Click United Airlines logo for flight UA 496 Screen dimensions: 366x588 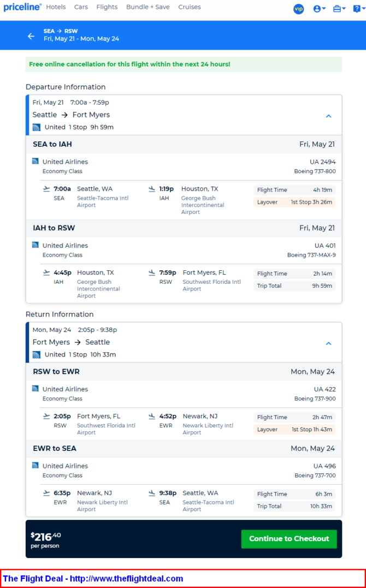tap(36, 465)
